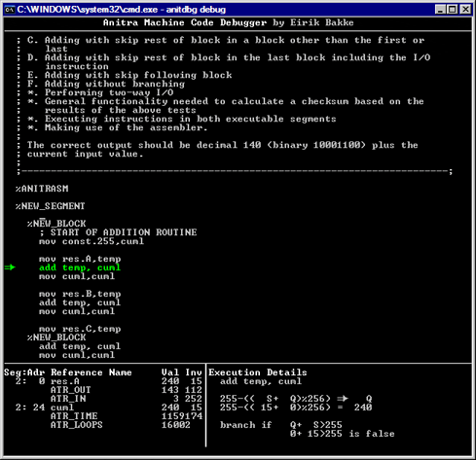
Task: Click the green current-instruction arrow
Action: tap(10, 267)
